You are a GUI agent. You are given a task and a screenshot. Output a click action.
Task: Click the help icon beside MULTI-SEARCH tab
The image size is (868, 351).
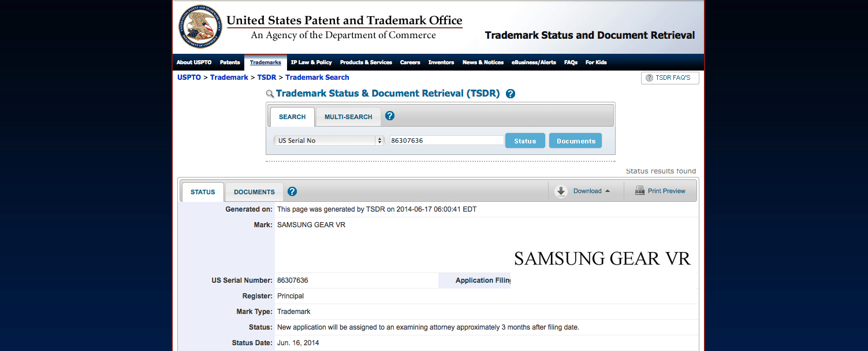(x=390, y=116)
